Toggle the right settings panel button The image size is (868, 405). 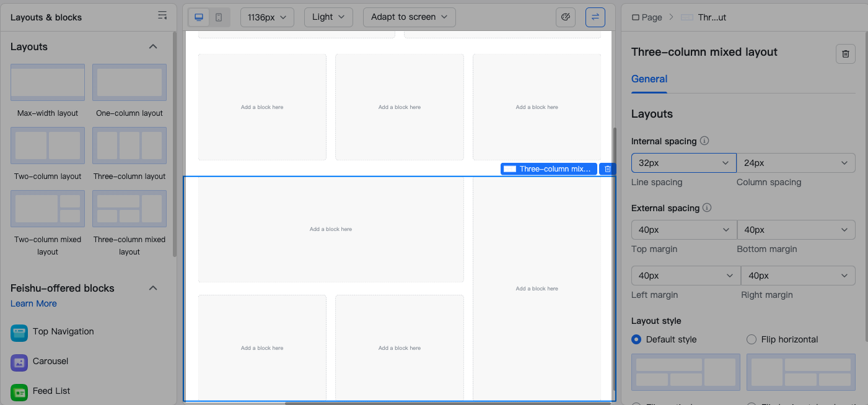(x=595, y=17)
